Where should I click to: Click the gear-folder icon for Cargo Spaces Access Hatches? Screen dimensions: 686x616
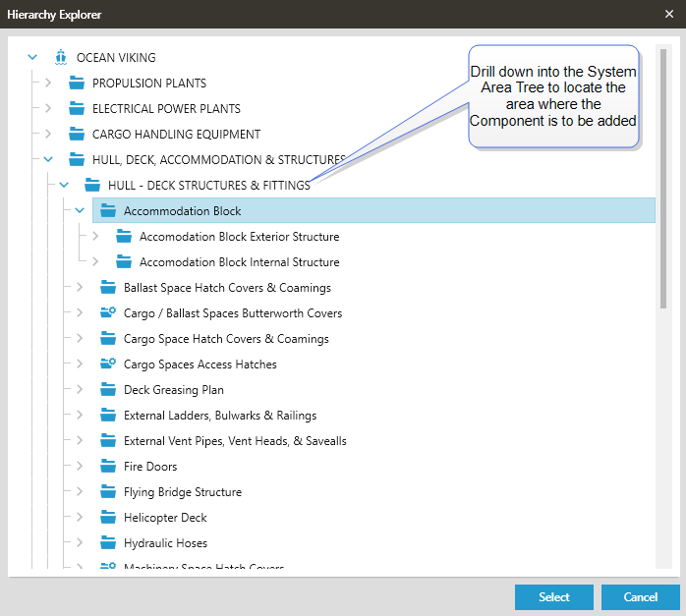108,364
